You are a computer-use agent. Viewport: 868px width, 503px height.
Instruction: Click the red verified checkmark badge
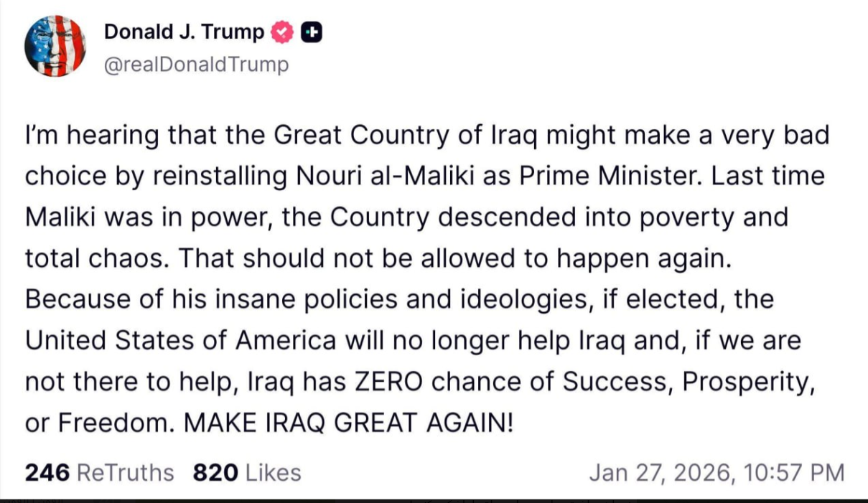pos(283,32)
